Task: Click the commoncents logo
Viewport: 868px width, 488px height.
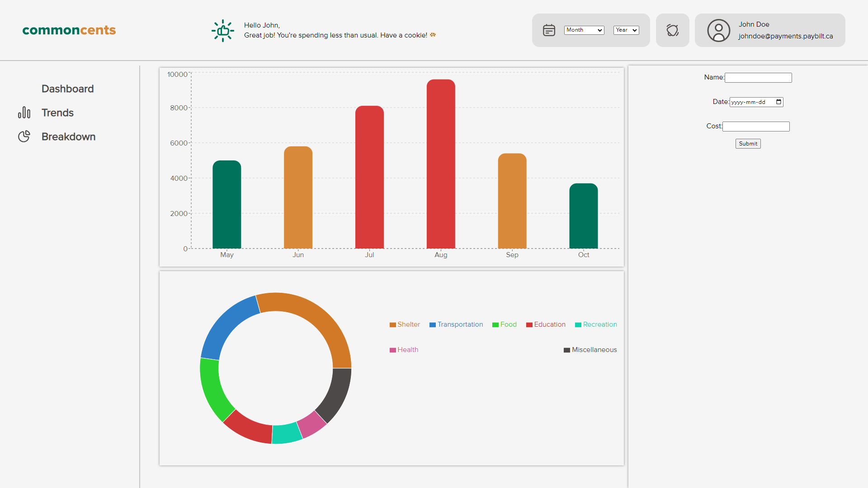Action: tap(69, 30)
